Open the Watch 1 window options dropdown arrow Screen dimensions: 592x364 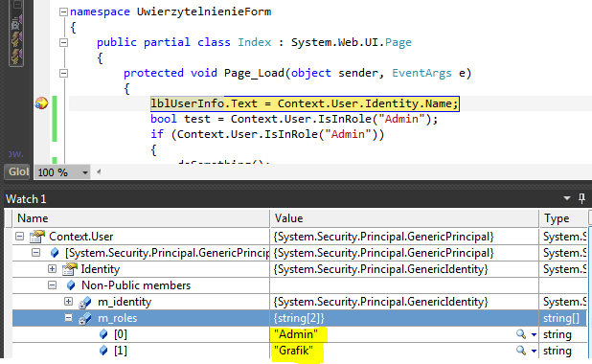pyautogui.click(x=567, y=198)
